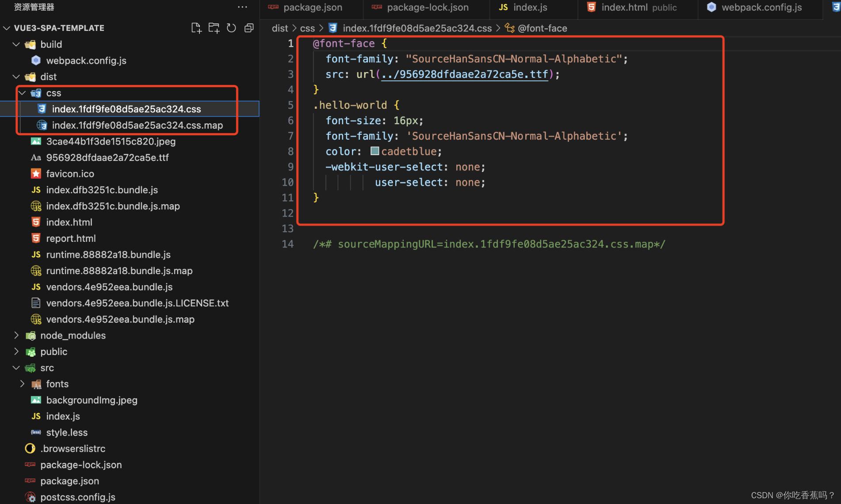Click the user-select: none line 10

click(430, 182)
